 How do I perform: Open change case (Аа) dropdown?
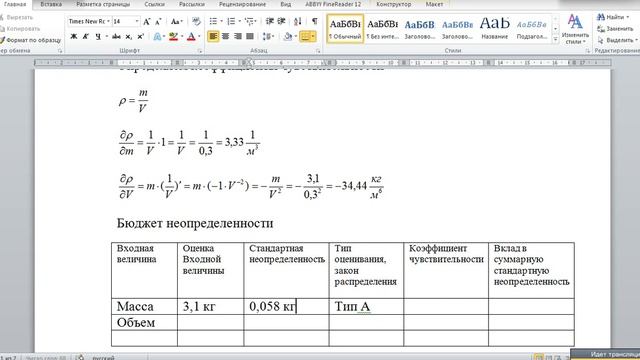(x=176, y=22)
